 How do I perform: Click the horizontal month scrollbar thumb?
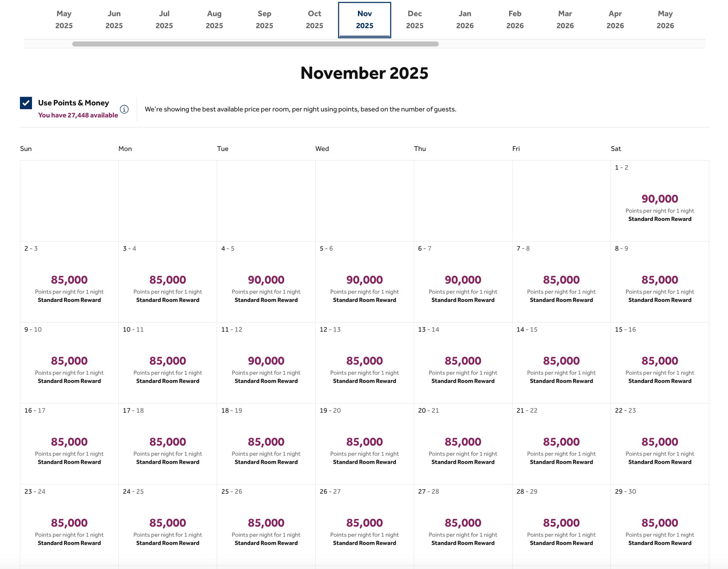pos(255,44)
